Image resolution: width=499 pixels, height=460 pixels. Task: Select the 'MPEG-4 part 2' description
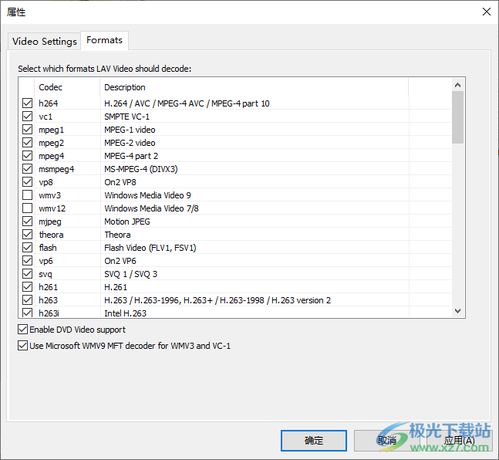(131, 156)
